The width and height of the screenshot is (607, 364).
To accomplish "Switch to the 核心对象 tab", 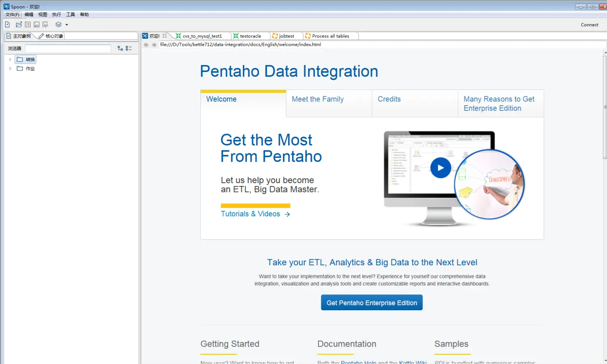I will click(51, 36).
